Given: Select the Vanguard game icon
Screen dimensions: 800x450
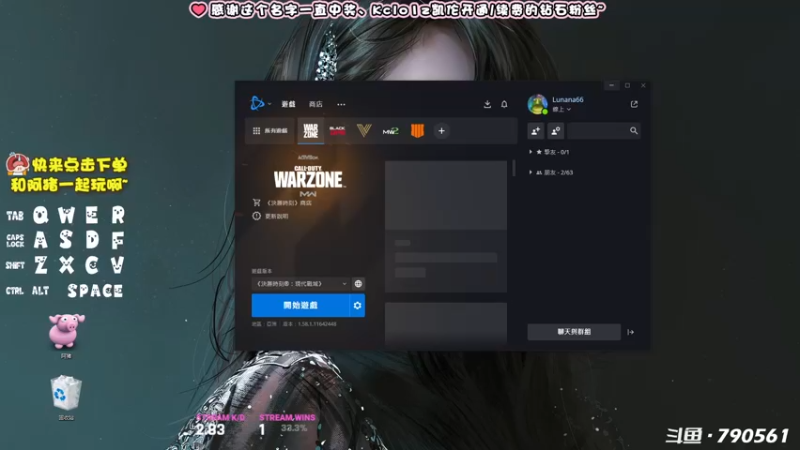Looking at the screenshot, I should [x=364, y=131].
